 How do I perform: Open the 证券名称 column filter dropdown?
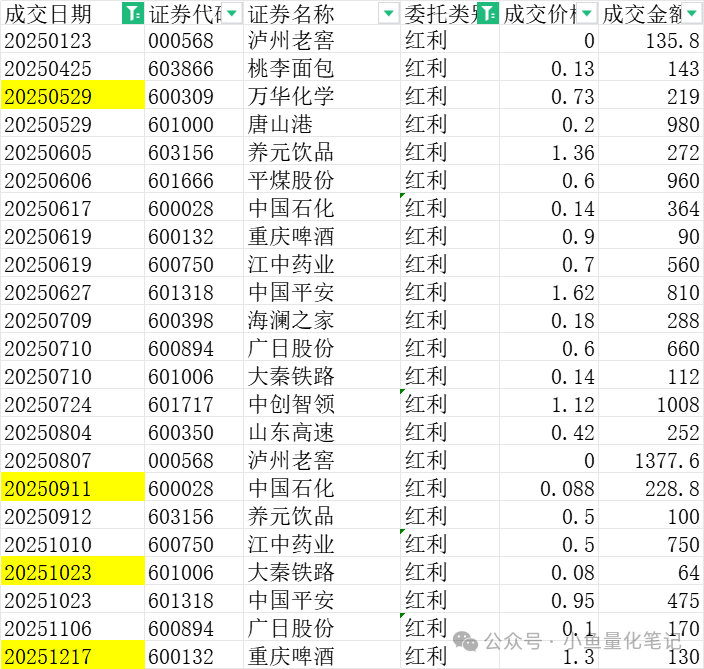389,13
